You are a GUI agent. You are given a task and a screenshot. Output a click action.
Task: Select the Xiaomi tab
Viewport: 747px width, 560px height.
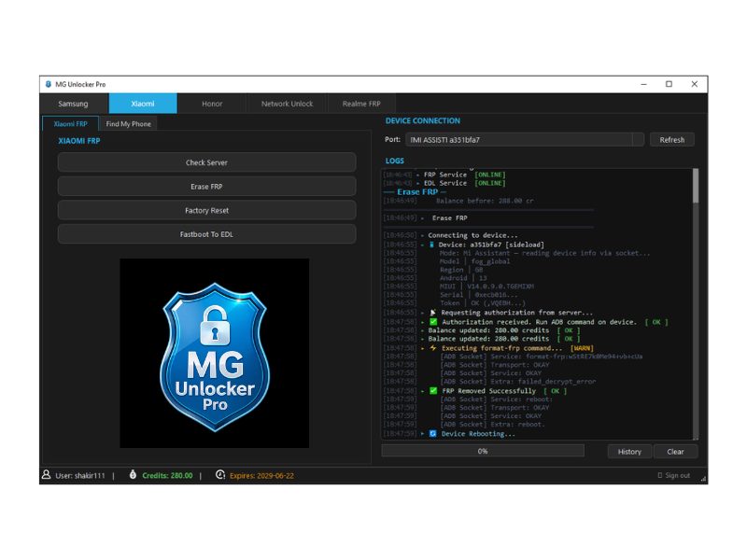143,104
